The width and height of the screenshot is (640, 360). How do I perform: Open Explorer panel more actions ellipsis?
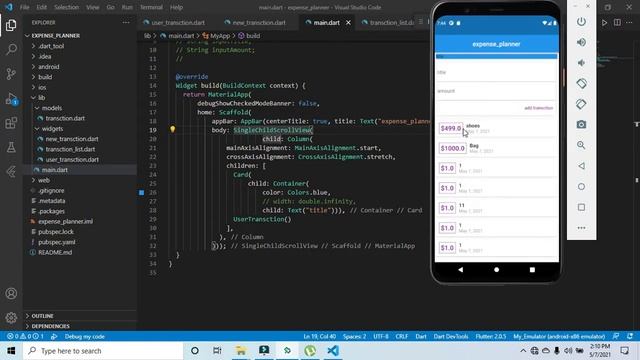(x=126, y=23)
